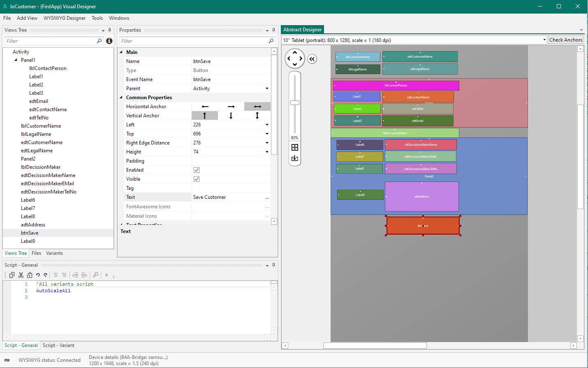Open the WYSIWYG Designer menu
Screen dimensions: 588x368
pyautogui.click(x=65, y=18)
